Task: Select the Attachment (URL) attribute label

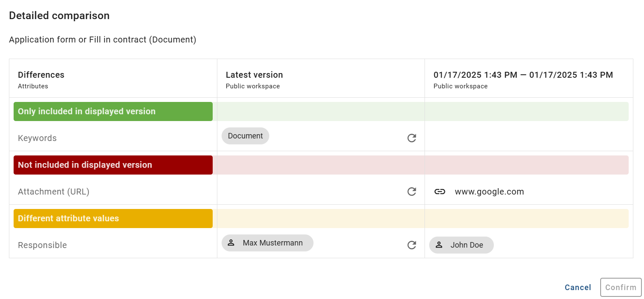Action: point(54,192)
